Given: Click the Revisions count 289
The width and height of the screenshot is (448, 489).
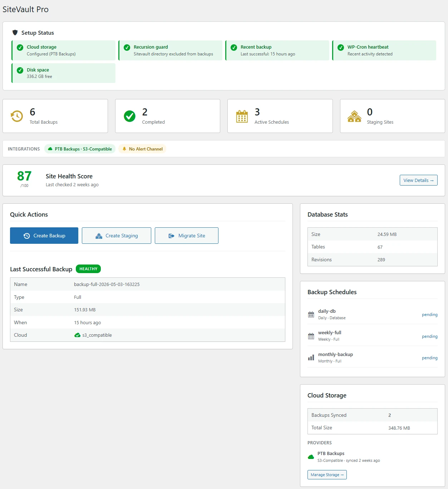Looking at the screenshot, I should (381, 260).
